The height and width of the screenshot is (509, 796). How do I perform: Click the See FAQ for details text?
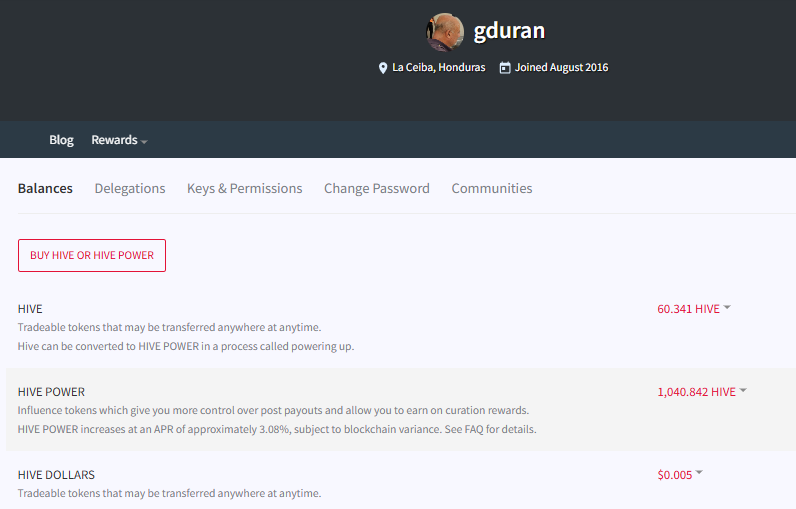[x=490, y=429]
